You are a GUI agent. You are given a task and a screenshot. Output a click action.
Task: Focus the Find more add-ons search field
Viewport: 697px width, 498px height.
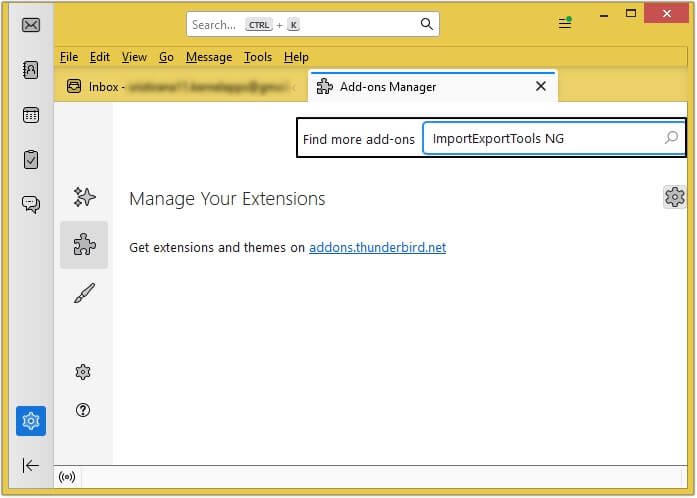554,138
